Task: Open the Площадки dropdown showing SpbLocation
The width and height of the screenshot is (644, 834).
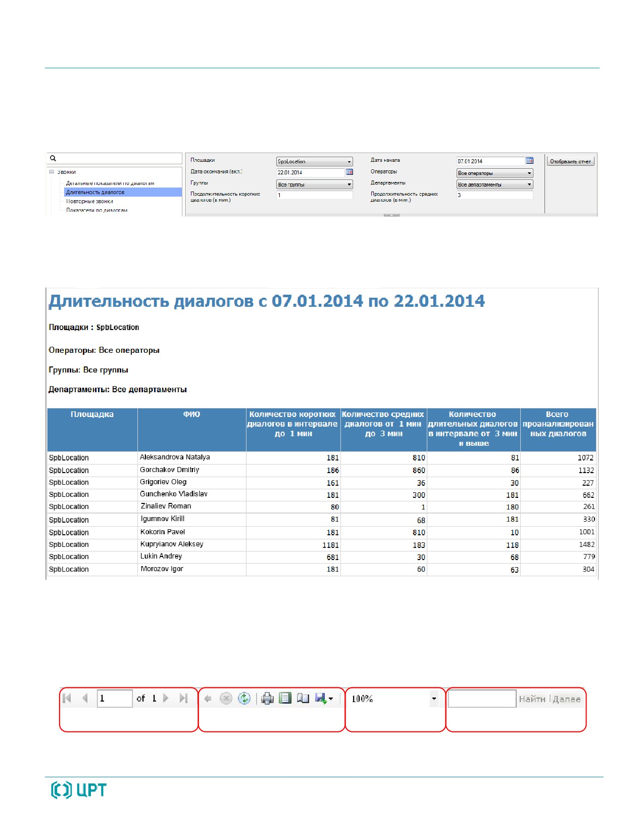Action: [x=314, y=161]
